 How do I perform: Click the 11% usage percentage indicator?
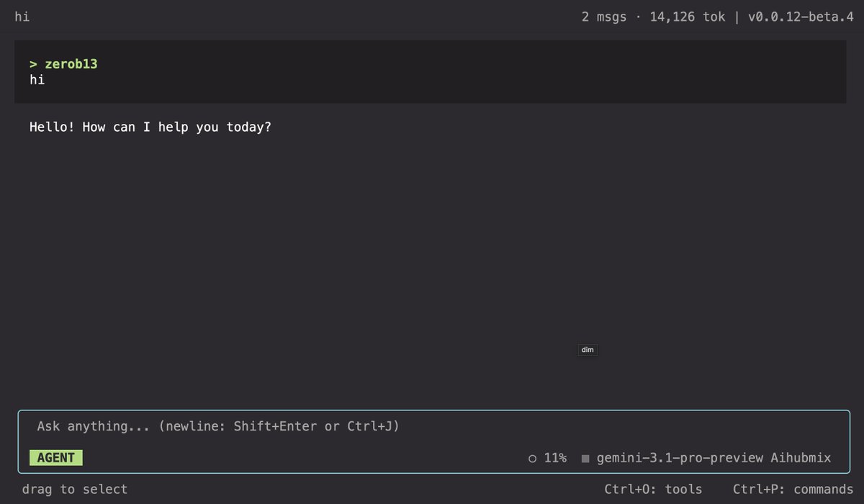pyautogui.click(x=554, y=458)
